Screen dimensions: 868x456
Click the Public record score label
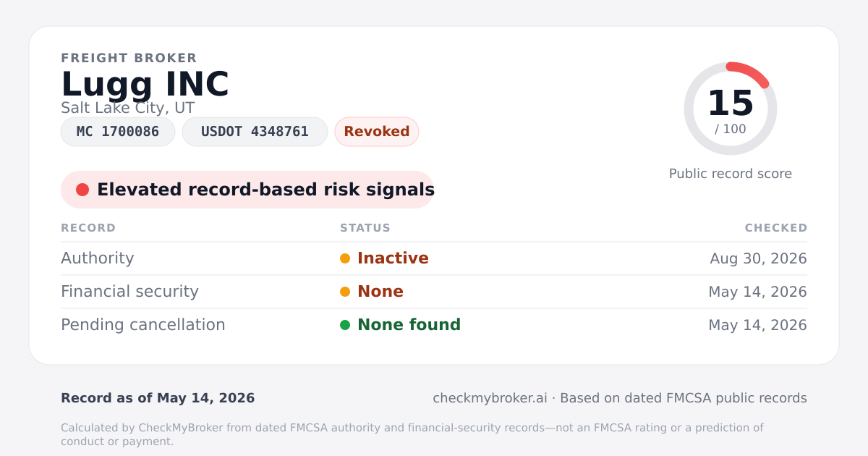(731, 174)
